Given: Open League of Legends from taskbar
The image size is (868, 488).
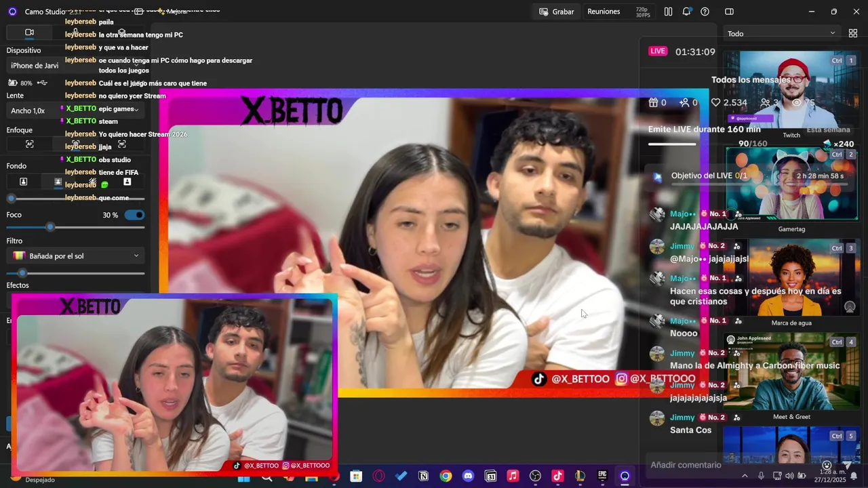Looking at the screenshot, I should point(580,476).
